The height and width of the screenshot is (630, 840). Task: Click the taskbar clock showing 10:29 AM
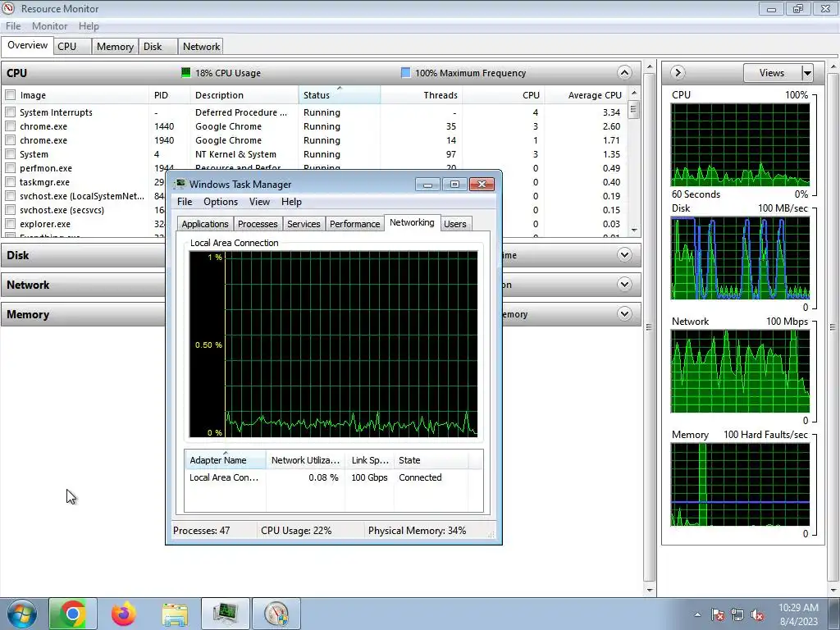(798, 614)
